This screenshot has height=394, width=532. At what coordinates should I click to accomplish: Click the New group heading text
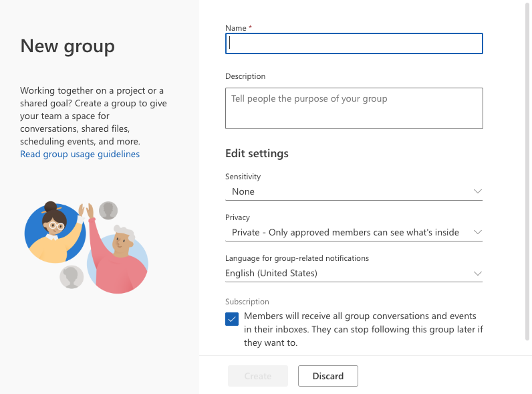point(68,46)
